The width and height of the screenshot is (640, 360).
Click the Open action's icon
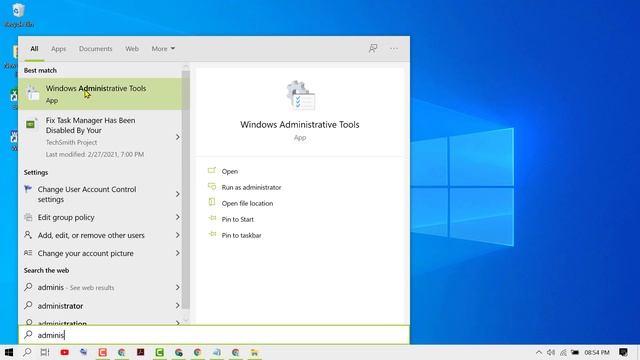click(x=212, y=171)
